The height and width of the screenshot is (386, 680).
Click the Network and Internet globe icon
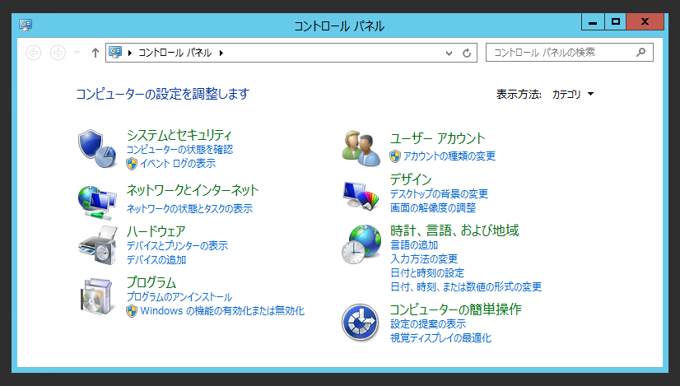click(98, 202)
